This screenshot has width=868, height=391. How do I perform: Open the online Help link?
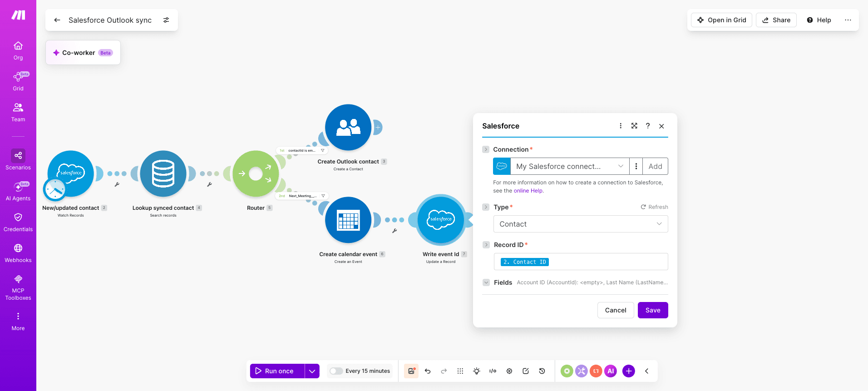(x=528, y=191)
